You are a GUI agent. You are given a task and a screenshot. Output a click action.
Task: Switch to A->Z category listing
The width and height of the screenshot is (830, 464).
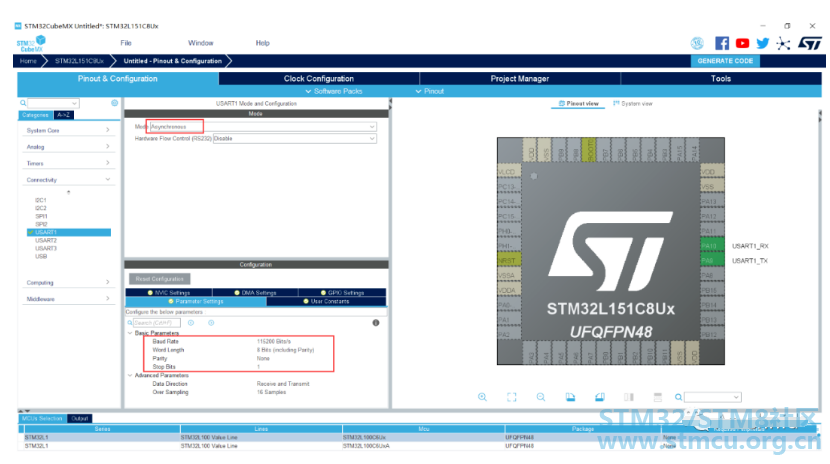coord(64,115)
